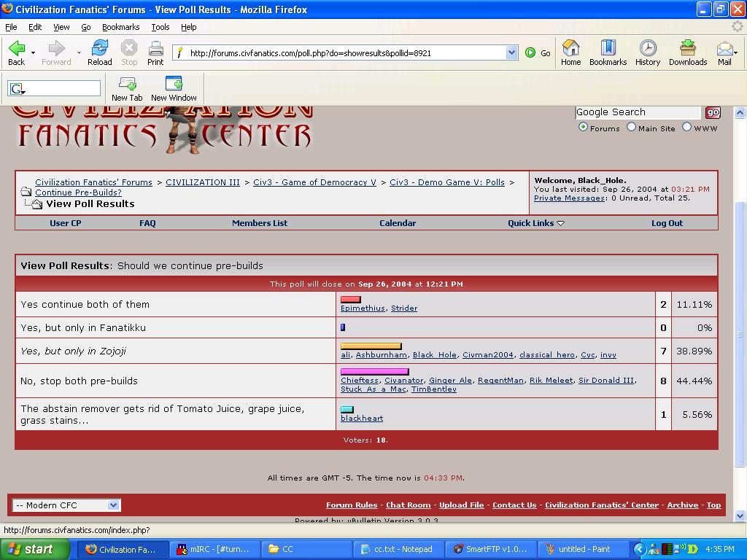Click the folder icon beside the breadcrumb trail
Viewport: 747px width, 560px height.
tap(26, 192)
